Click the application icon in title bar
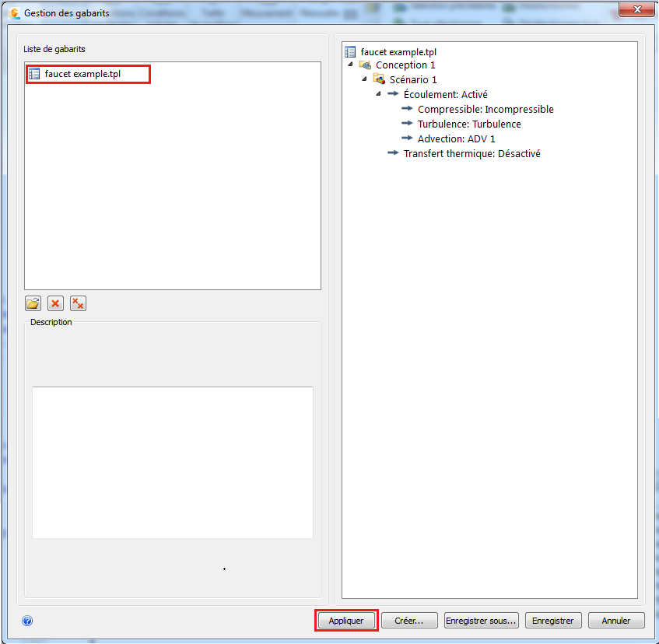The height and width of the screenshot is (644, 659). 14,13
